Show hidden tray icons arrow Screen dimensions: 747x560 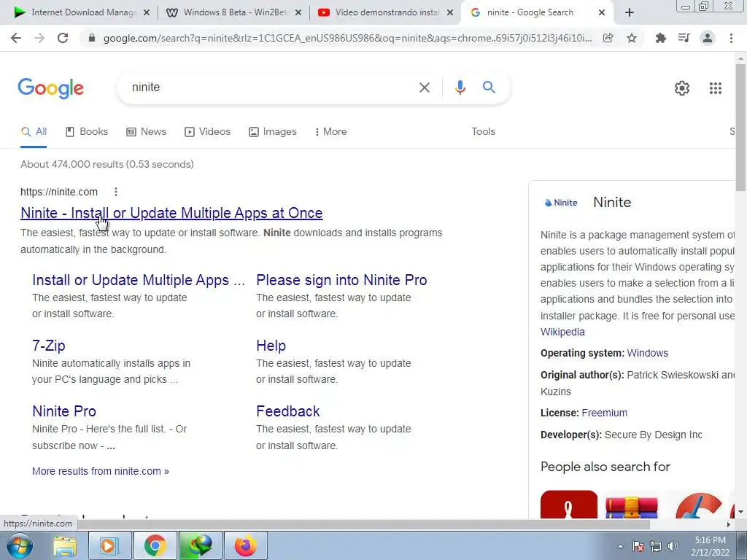(620, 546)
